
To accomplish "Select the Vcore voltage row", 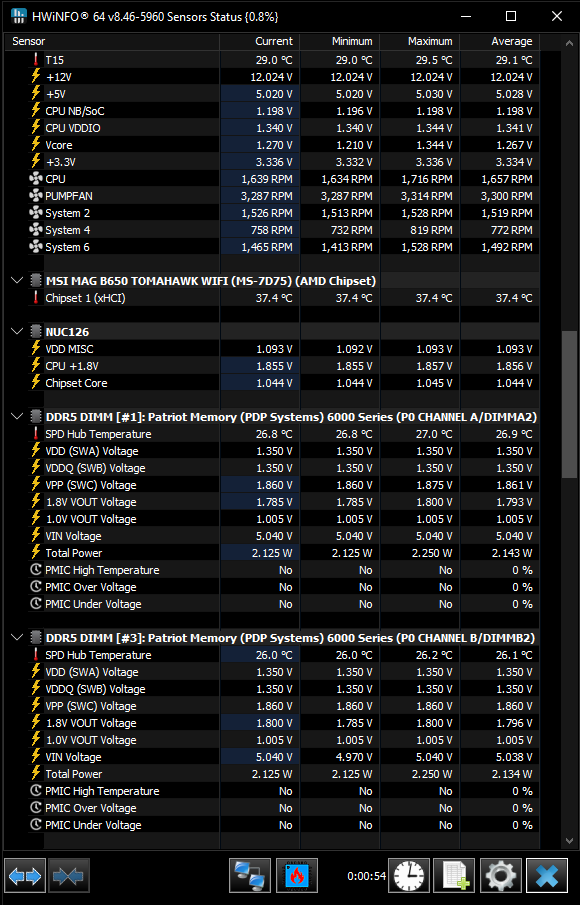I will (272, 145).
